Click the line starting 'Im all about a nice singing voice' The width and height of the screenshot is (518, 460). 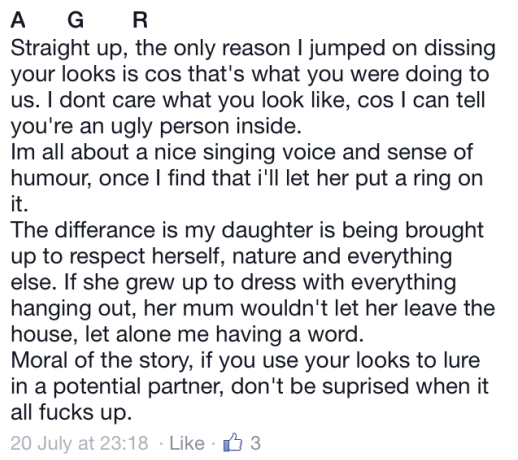point(242,153)
